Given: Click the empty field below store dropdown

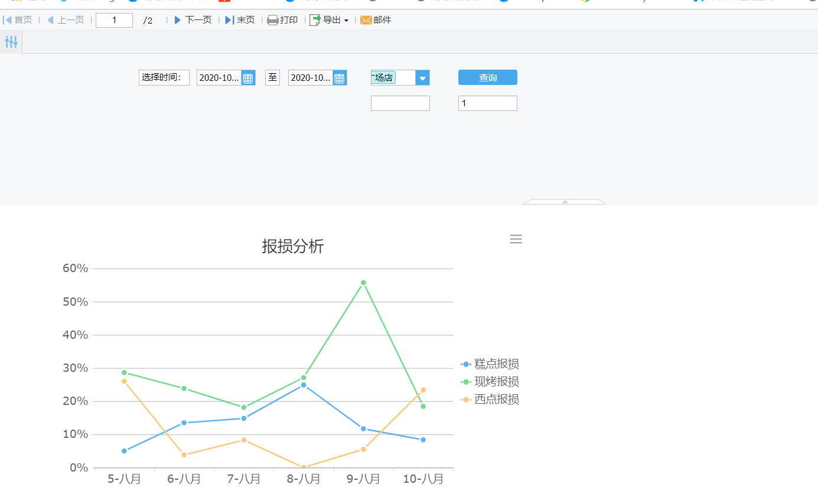Looking at the screenshot, I should pyautogui.click(x=400, y=103).
